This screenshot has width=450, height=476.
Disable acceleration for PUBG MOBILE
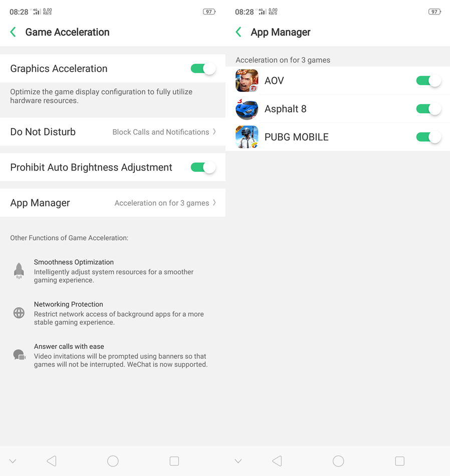point(428,137)
